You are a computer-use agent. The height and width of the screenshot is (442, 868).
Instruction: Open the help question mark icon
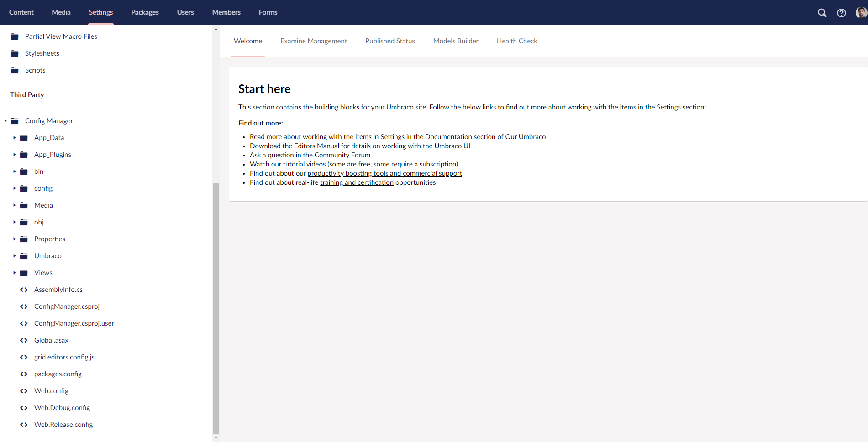841,13
